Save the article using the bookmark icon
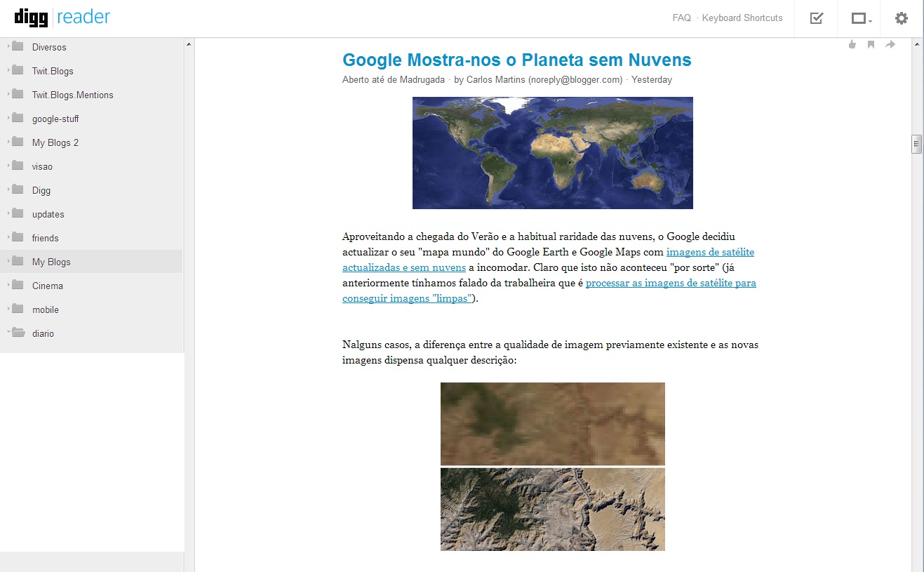The height and width of the screenshot is (572, 924). [x=871, y=44]
